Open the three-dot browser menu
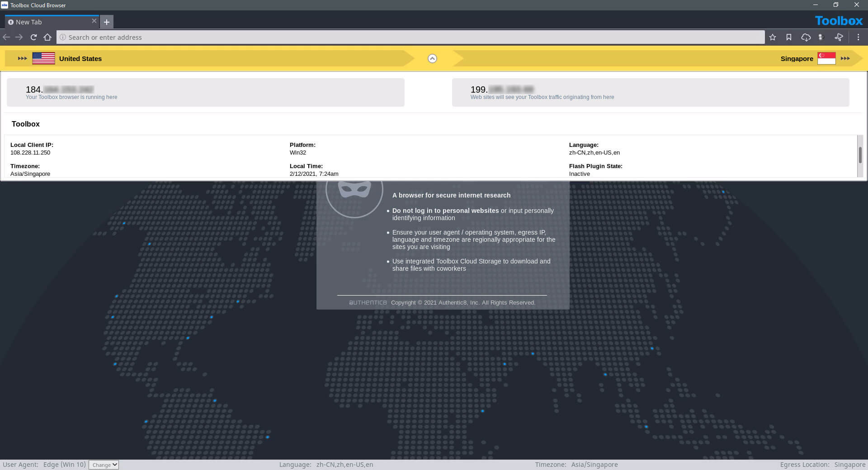This screenshot has height=470, width=868. pos(858,37)
